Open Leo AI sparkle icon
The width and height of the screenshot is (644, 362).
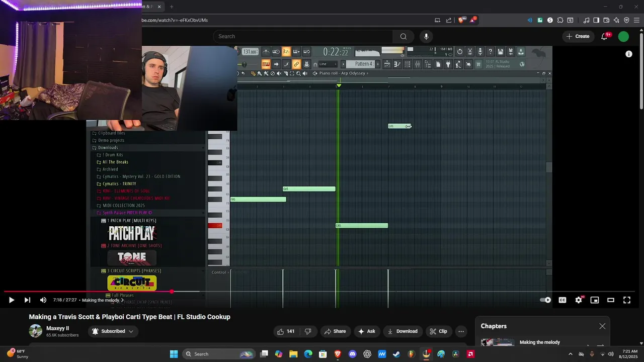click(x=616, y=20)
